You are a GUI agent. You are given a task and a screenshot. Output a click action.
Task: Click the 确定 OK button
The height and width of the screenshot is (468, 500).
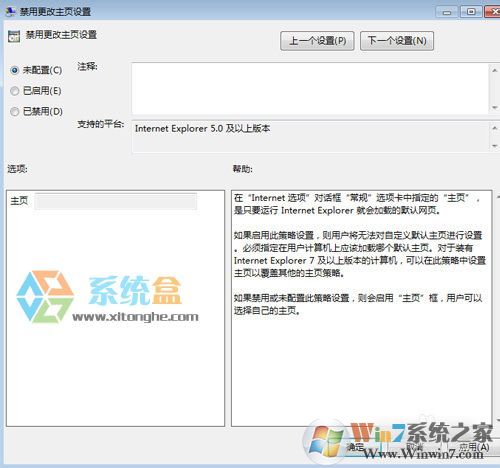tap(355, 447)
